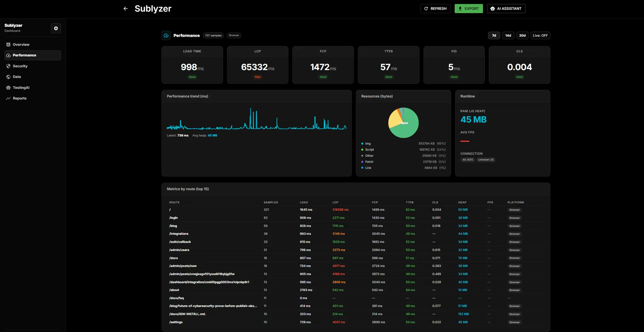Open the Security section

coord(33,66)
